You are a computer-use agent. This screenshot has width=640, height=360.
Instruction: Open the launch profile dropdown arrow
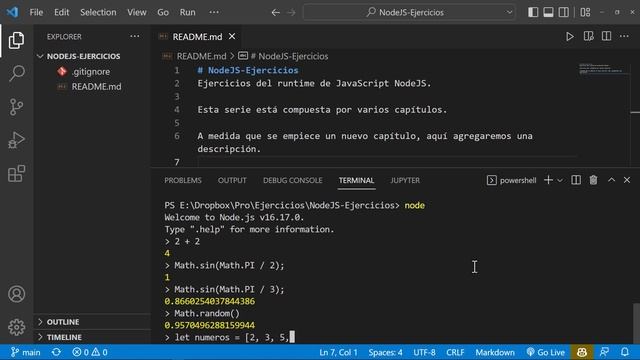click(560, 180)
